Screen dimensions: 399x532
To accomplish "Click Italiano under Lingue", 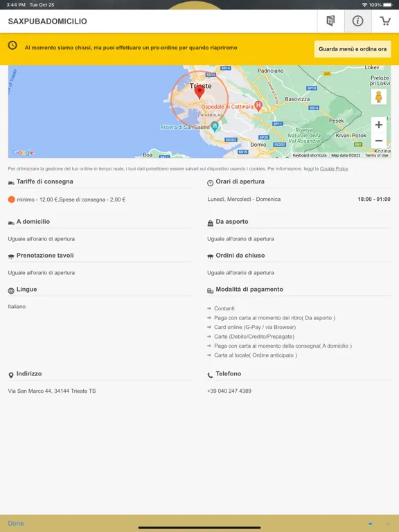I will [17, 306].
